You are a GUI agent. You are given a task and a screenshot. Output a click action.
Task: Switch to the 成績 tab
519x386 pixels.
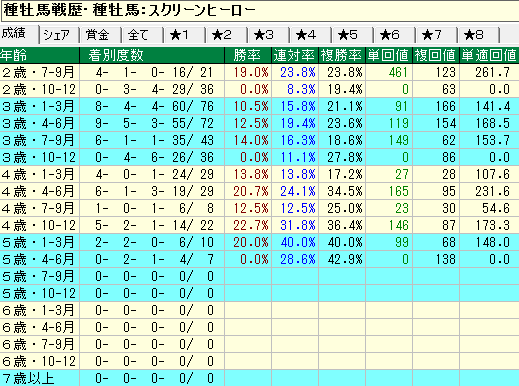coord(19,34)
